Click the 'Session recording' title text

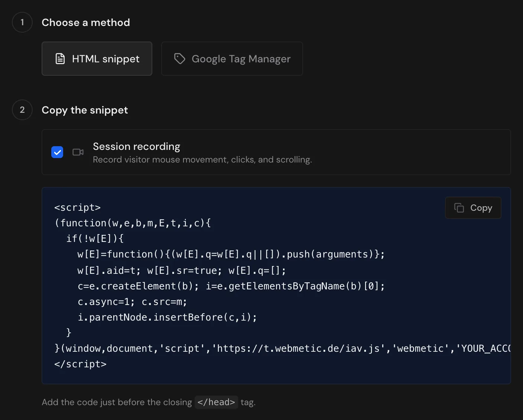pos(136,147)
